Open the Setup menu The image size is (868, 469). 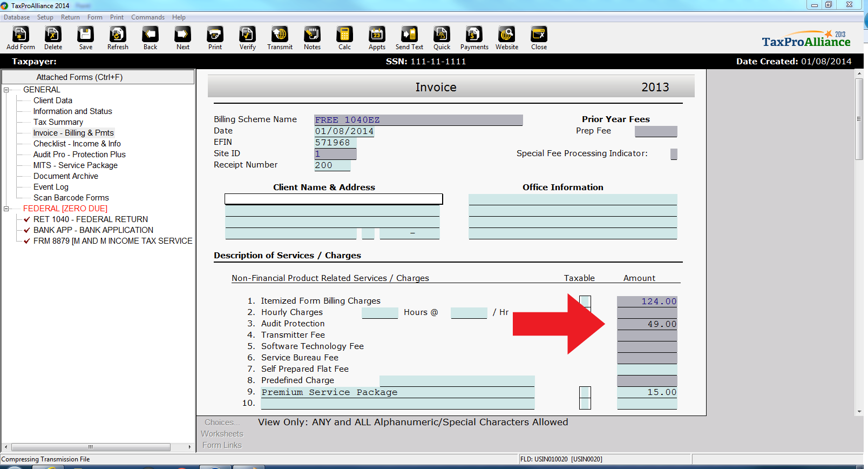pos(45,17)
